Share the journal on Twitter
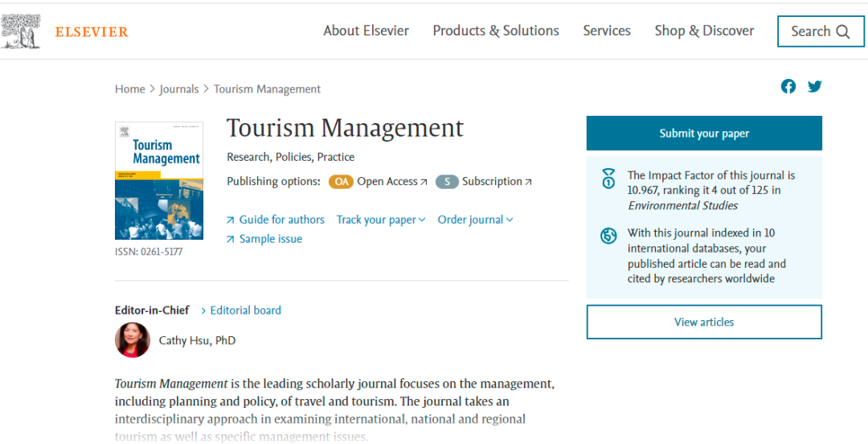Viewport: 868px width, 444px height. (814, 87)
